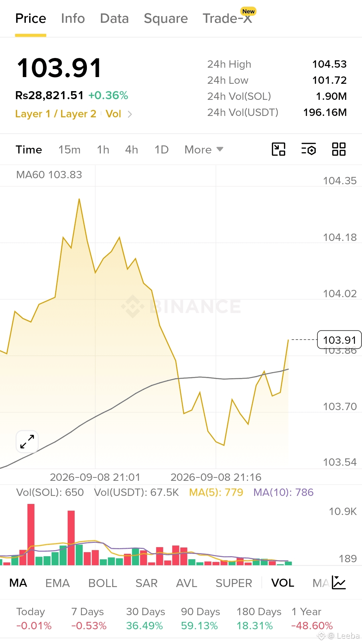Toggle the VOL sub-indicator

(x=283, y=583)
